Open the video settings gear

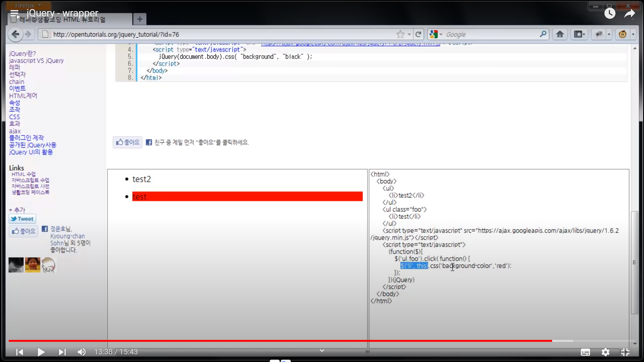point(605,352)
